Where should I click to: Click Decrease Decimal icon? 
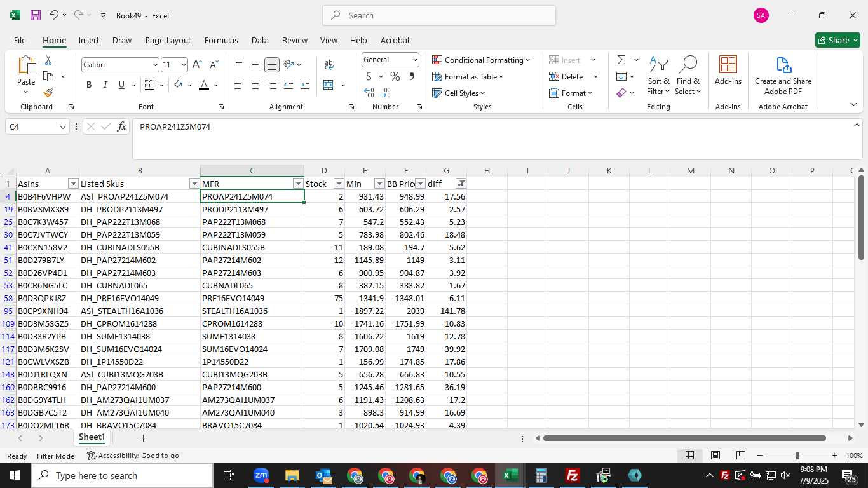pyautogui.click(x=386, y=93)
